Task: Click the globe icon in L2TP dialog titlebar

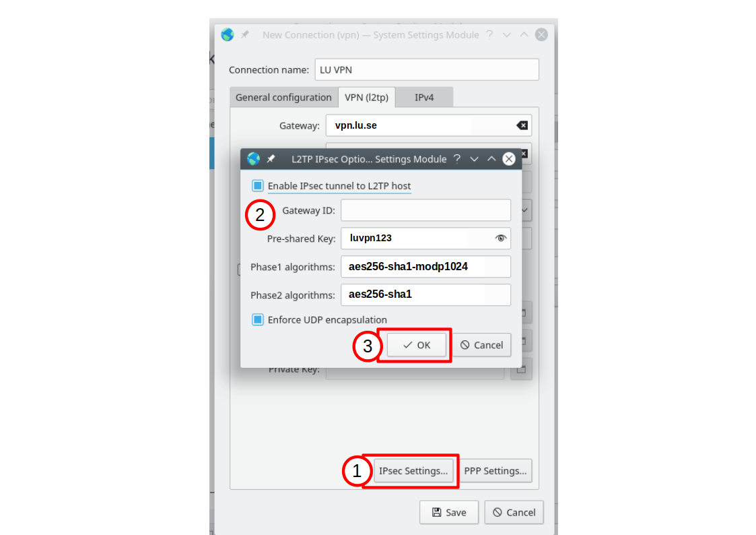Action: [254, 159]
